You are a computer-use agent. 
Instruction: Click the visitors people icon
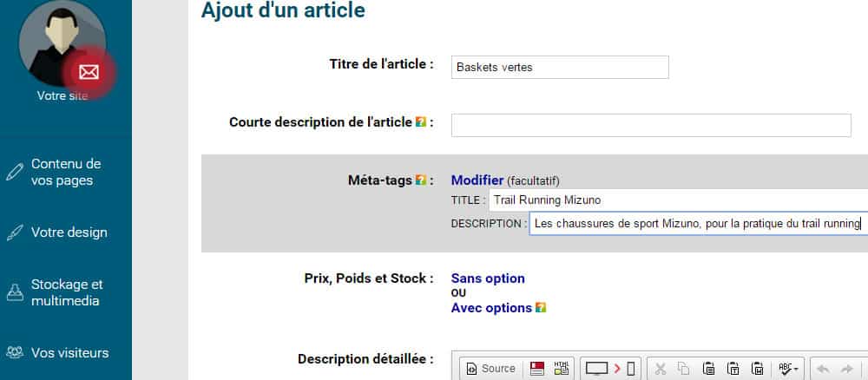(x=15, y=352)
